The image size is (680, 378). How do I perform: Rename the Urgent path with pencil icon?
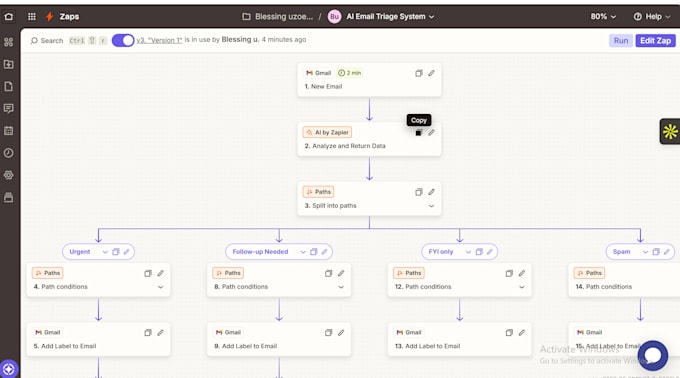tap(127, 252)
